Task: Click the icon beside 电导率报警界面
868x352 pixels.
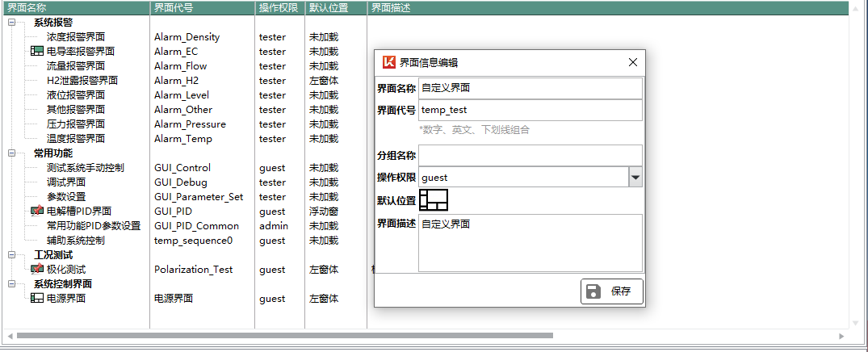Action: [37, 52]
